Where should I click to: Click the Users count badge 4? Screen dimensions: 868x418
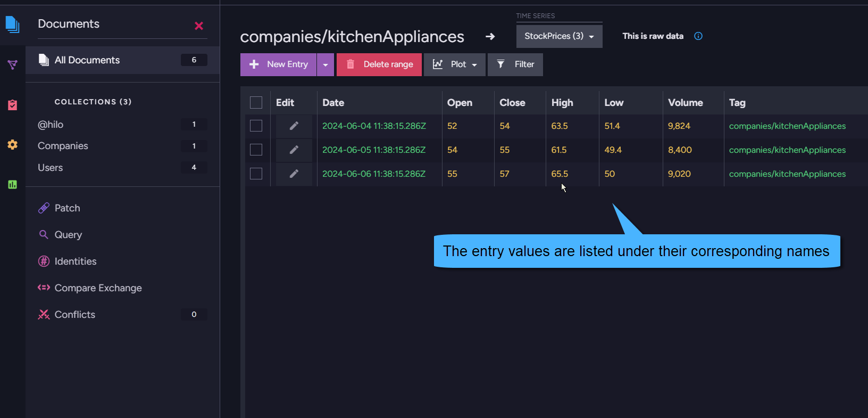194,168
